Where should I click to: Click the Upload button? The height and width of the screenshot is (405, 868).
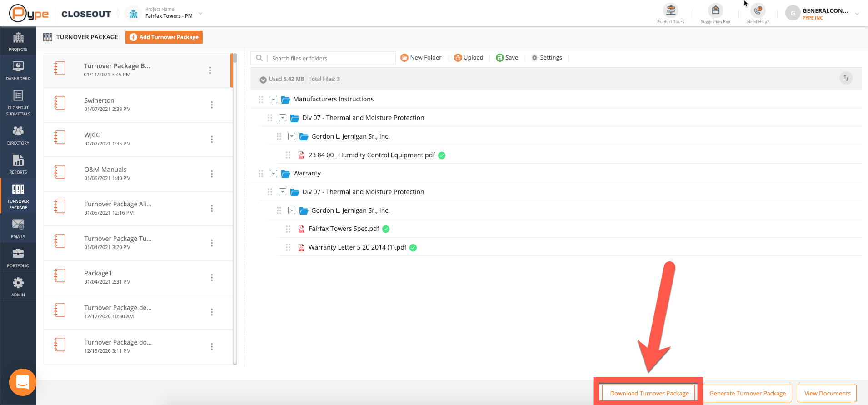[469, 58]
